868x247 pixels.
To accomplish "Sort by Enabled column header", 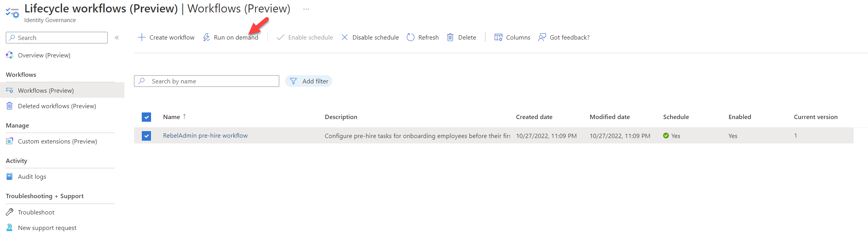I will click(740, 117).
